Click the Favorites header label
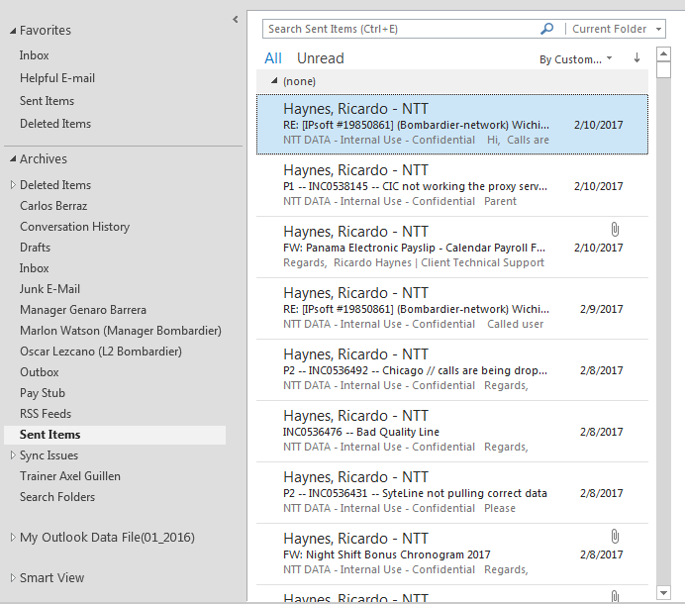This screenshot has height=604, width=685. (x=45, y=31)
